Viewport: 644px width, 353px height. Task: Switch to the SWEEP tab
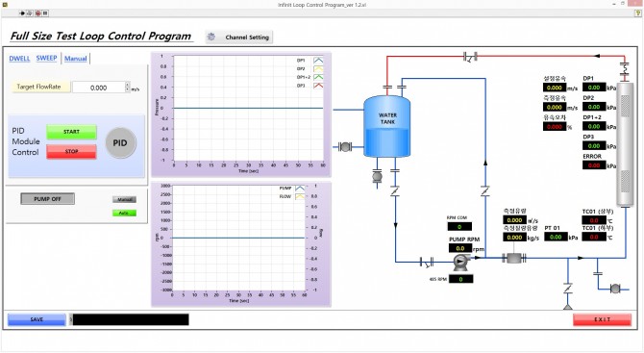pos(46,58)
